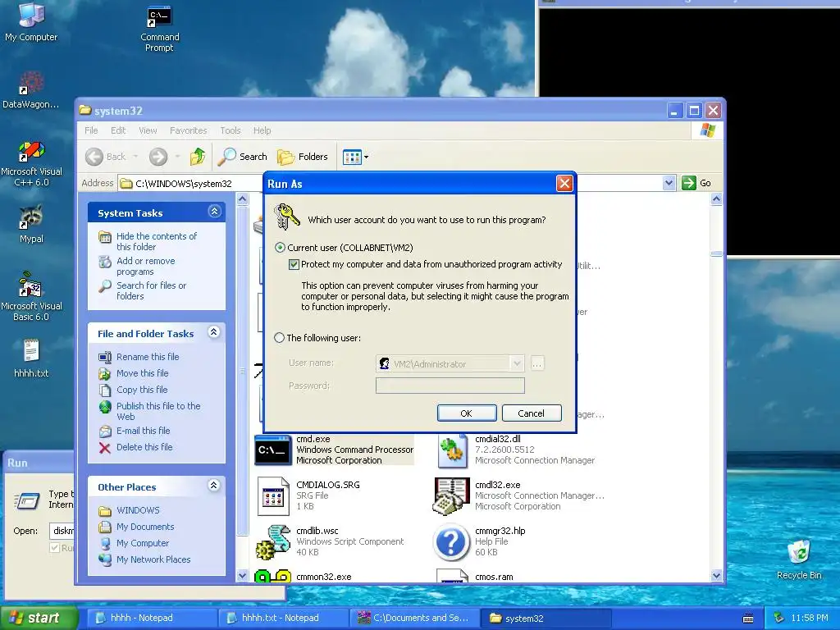Select the CMDIALOG.SRG file icon
The image size is (840, 630).
pyautogui.click(x=273, y=496)
